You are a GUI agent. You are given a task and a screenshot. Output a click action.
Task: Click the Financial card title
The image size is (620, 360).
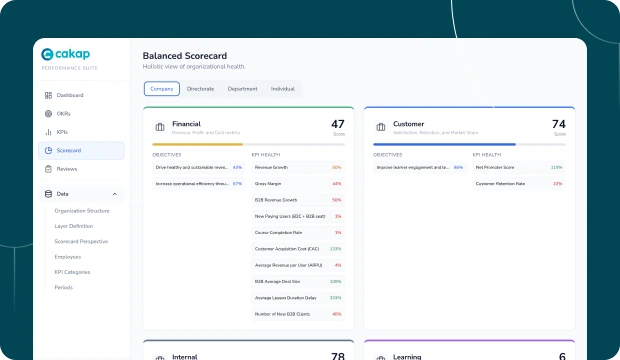coord(186,124)
